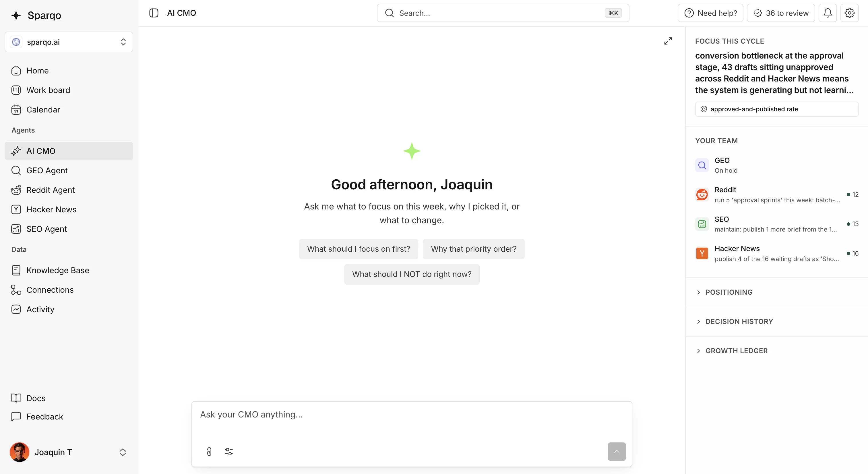Attach a file using the paperclip icon
868x474 pixels.
pyautogui.click(x=209, y=451)
